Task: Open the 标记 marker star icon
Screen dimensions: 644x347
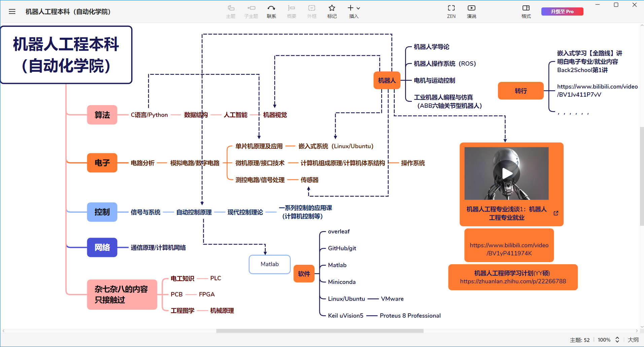Action: point(332,8)
